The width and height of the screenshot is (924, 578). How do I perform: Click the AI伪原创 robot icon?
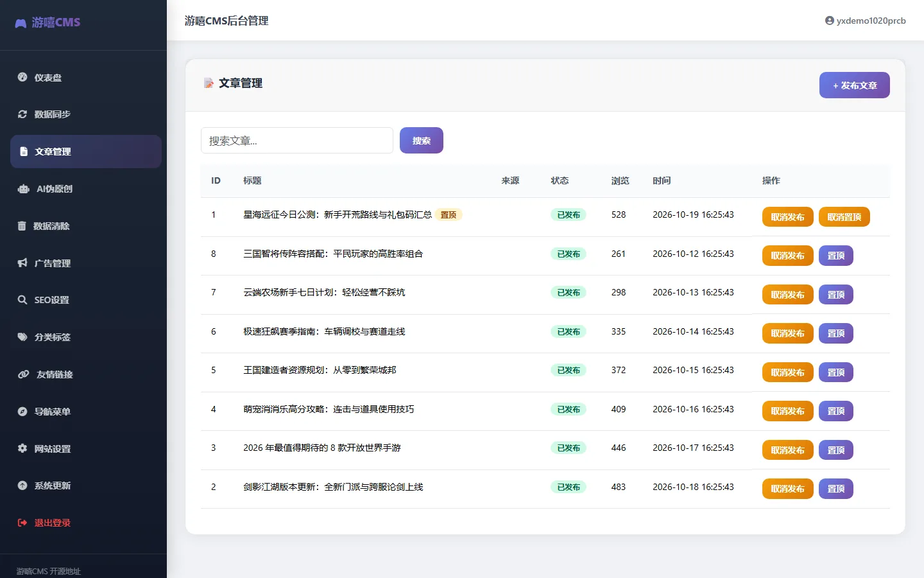click(24, 189)
